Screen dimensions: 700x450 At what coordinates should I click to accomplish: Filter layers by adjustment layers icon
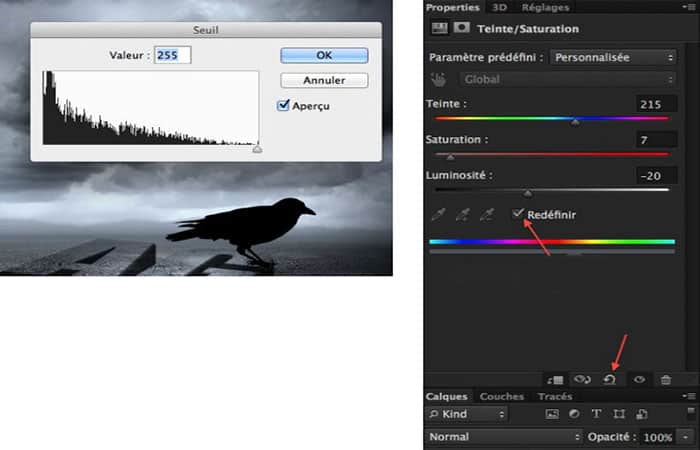[x=574, y=414]
